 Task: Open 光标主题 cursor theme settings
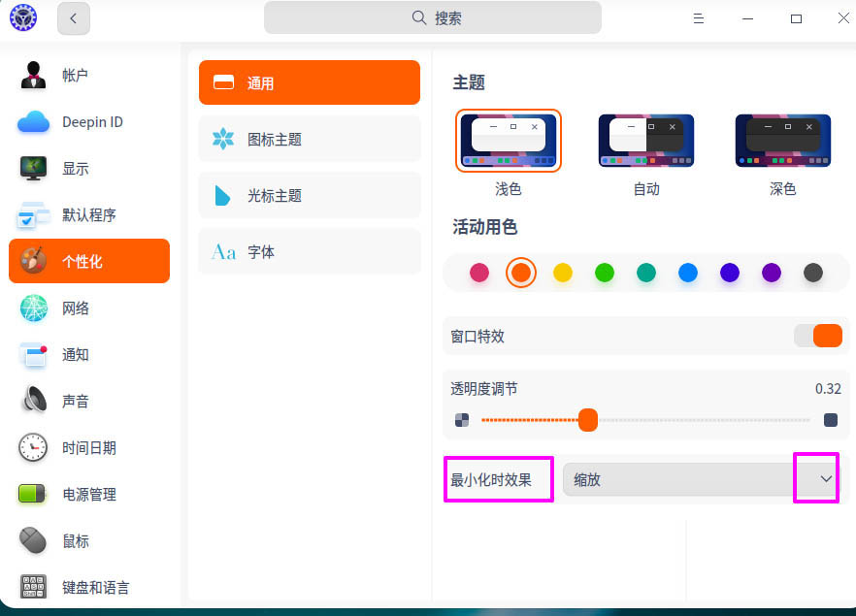pos(309,195)
